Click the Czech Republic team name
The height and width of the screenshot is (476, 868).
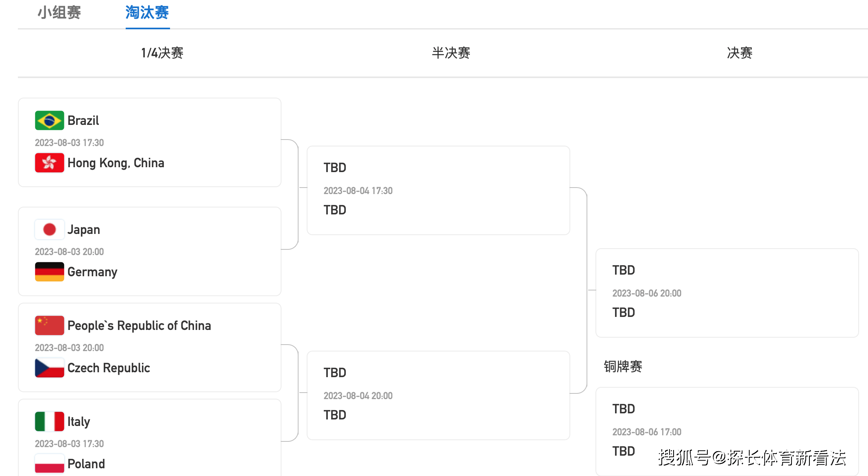click(109, 368)
